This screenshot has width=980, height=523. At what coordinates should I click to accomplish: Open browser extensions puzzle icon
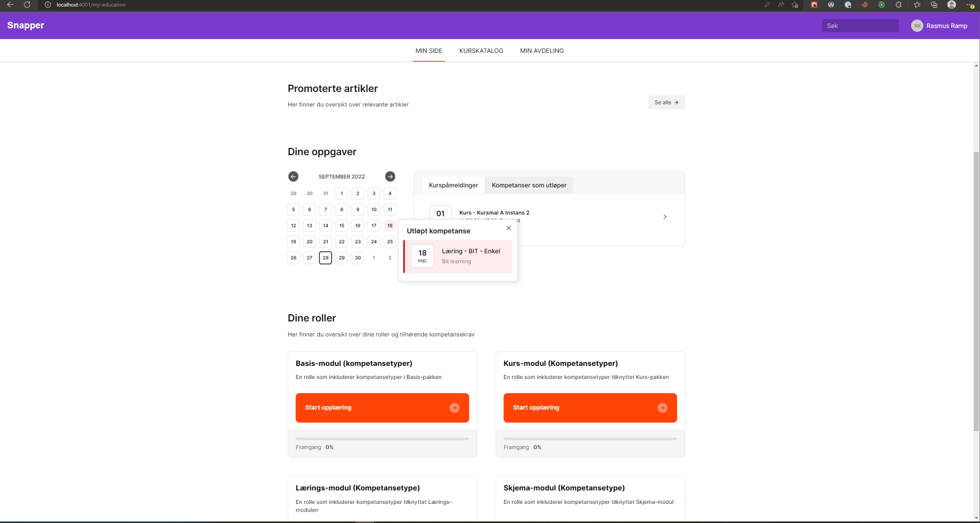pyautogui.click(x=898, y=5)
